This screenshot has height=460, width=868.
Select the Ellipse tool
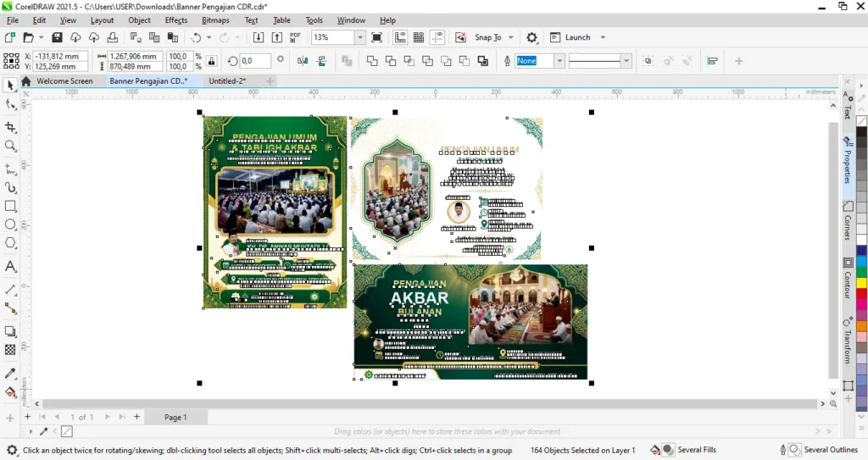(x=10, y=224)
